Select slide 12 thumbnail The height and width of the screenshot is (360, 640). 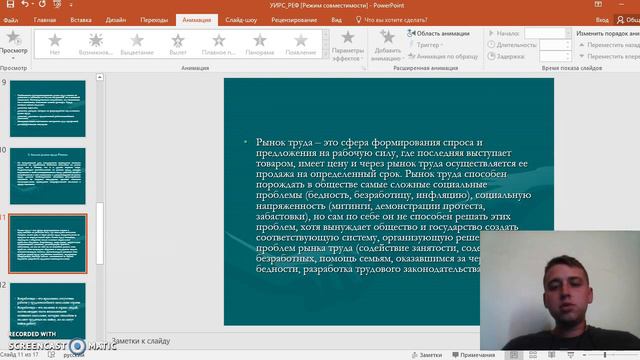[48, 311]
